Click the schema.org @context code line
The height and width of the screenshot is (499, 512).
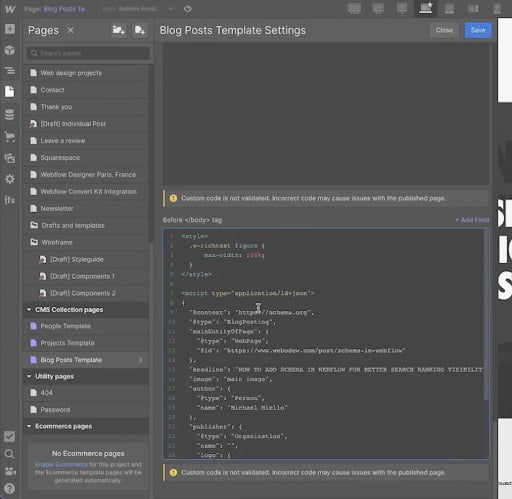(252, 313)
